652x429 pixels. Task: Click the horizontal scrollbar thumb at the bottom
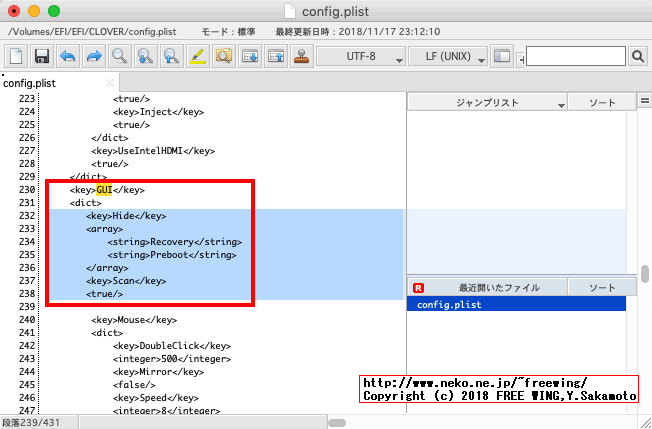pyautogui.click(x=337, y=423)
